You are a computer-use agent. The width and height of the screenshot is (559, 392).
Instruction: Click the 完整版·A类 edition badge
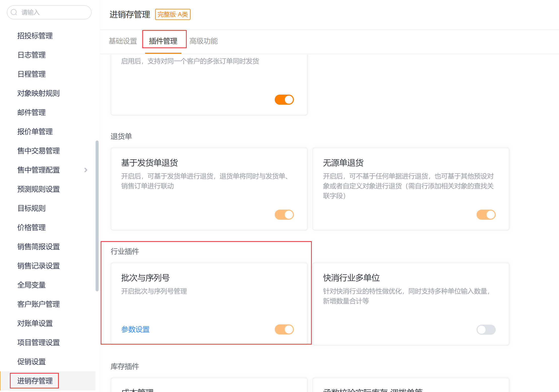[x=173, y=14]
